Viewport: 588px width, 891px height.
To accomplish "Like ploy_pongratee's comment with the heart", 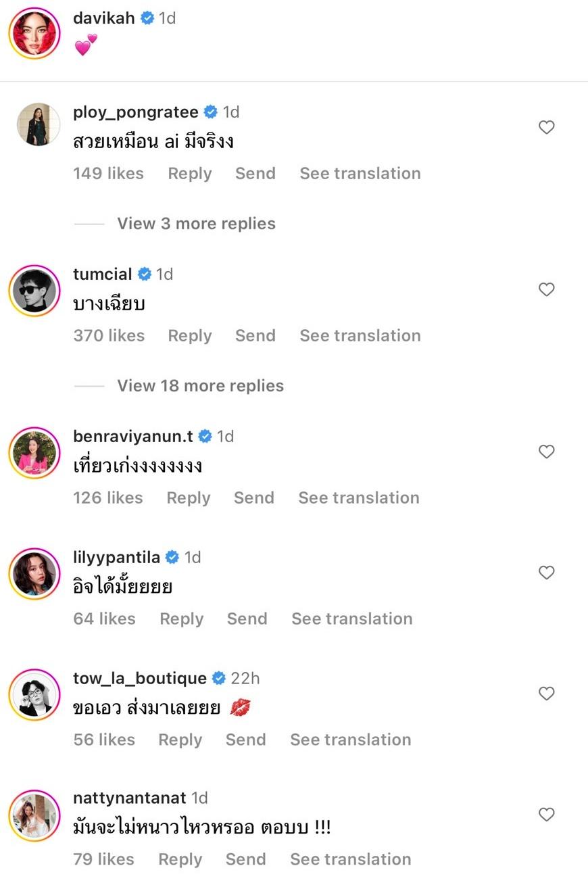I will pos(546,127).
